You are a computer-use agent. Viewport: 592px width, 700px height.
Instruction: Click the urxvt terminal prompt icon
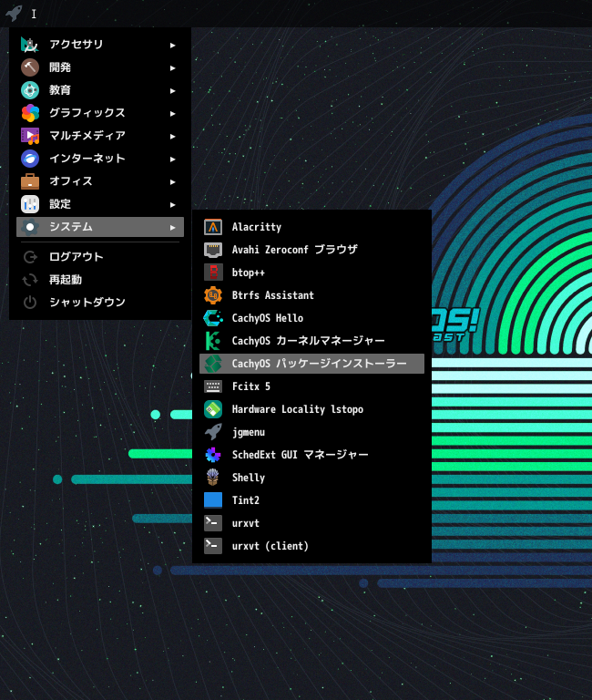[x=213, y=523]
